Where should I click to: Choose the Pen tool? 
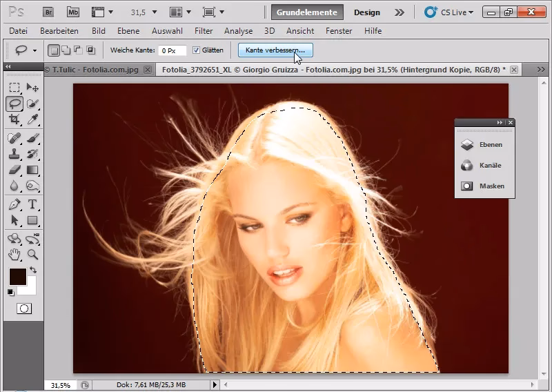tap(14, 204)
